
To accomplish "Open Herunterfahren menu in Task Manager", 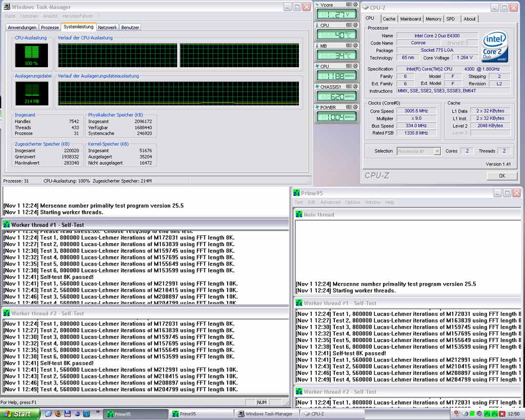I will point(78,16).
